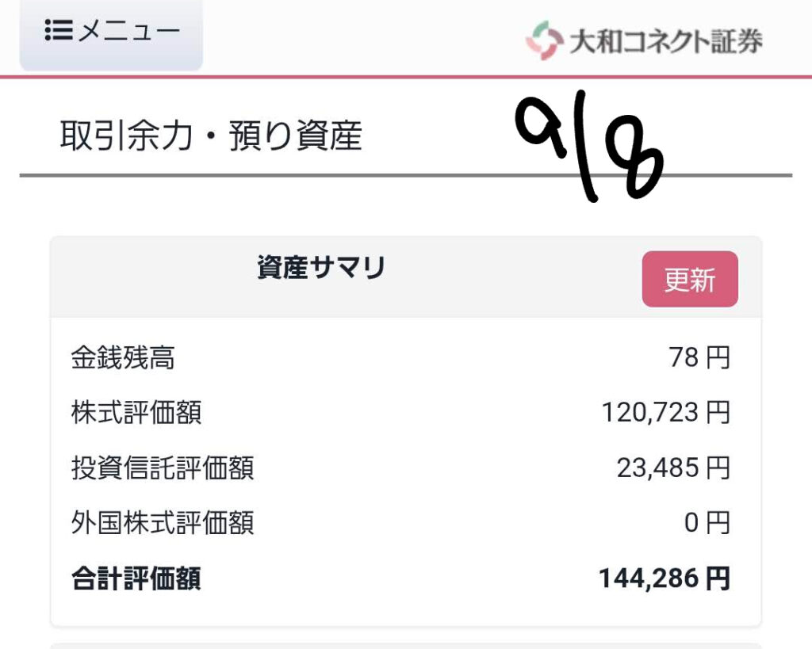The height and width of the screenshot is (649, 812).
Task: Click the red divider line under header
Action: click(406, 77)
